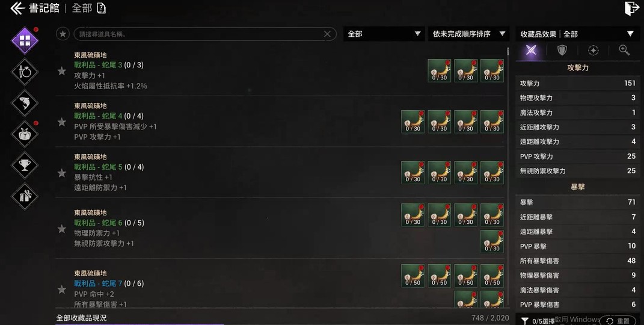Click the 重置 reset button
The width and height of the screenshot is (644, 325).
click(619, 321)
